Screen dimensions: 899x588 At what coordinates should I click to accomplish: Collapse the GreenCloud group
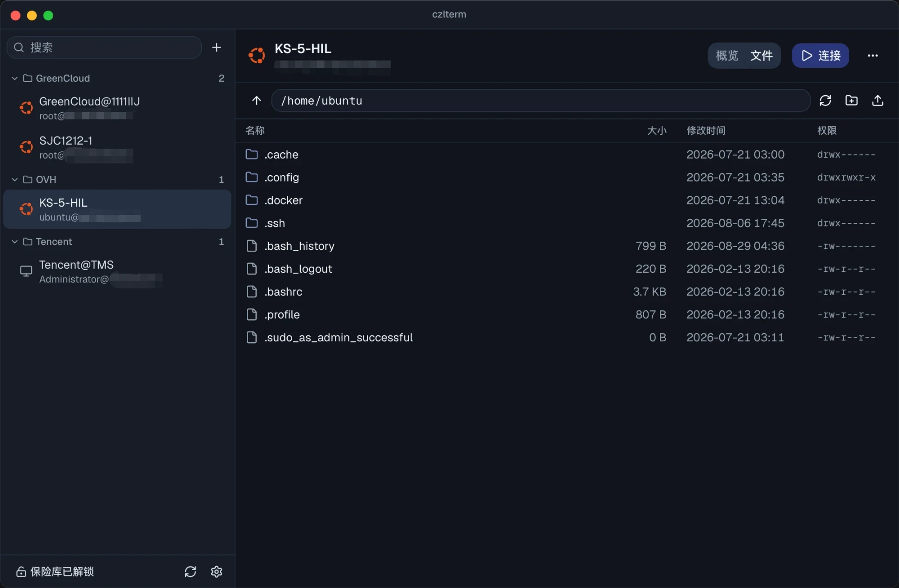tap(15, 78)
